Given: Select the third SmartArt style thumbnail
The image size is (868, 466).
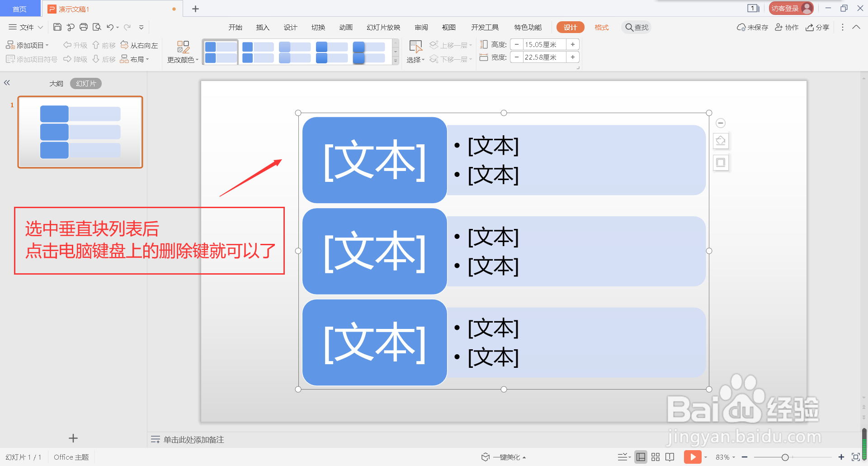Looking at the screenshot, I should point(295,52).
